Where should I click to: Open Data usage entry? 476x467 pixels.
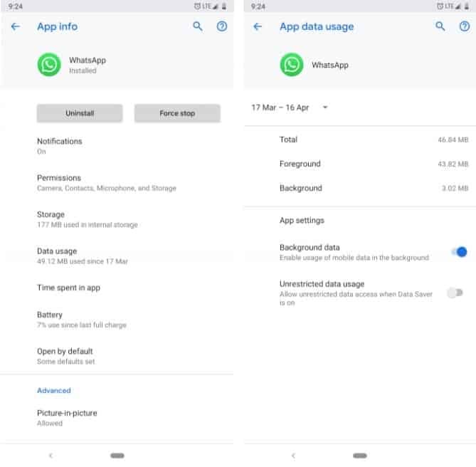[x=117, y=256]
